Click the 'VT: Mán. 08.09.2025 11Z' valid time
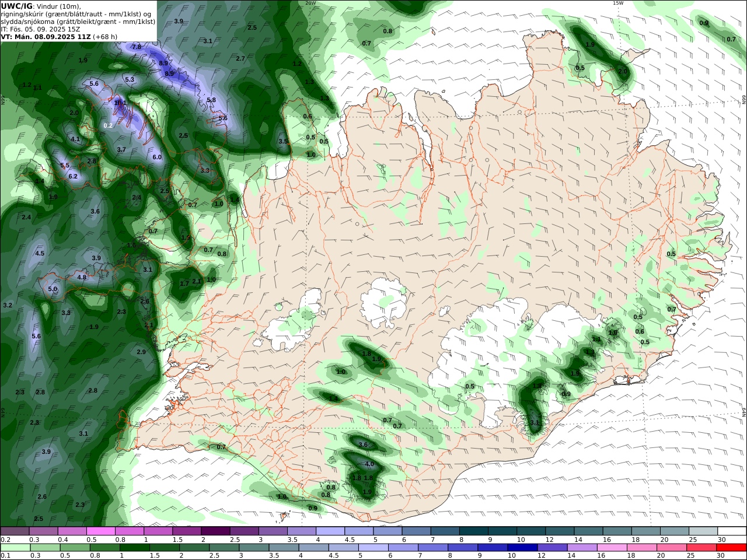 [46, 36]
